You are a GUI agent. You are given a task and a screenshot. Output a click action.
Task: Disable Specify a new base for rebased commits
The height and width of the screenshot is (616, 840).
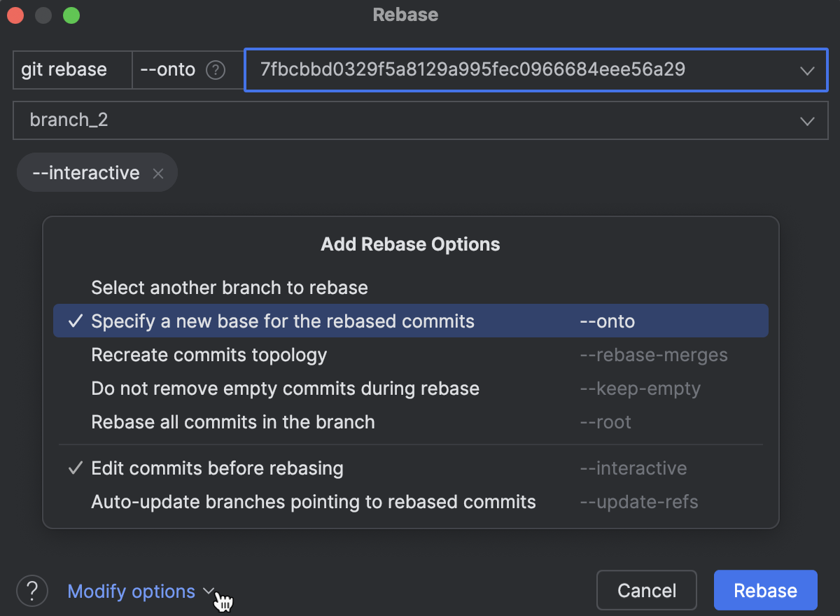pyautogui.click(x=283, y=321)
